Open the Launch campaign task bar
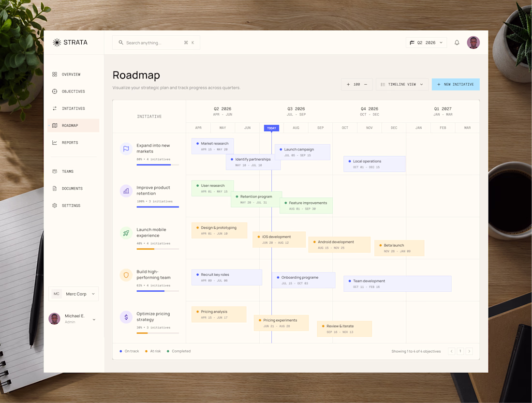Image resolution: width=532 pixels, height=403 pixels. click(x=303, y=152)
